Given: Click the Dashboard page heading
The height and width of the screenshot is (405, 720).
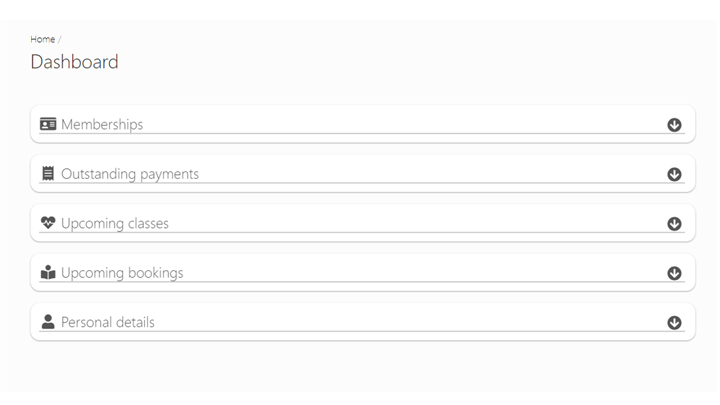Looking at the screenshot, I should pyautogui.click(x=74, y=62).
